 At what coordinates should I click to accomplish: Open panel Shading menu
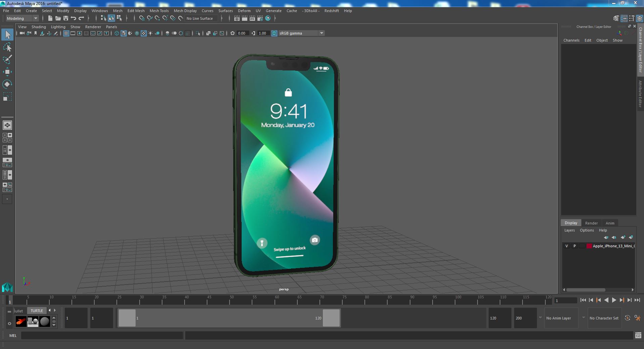point(39,27)
